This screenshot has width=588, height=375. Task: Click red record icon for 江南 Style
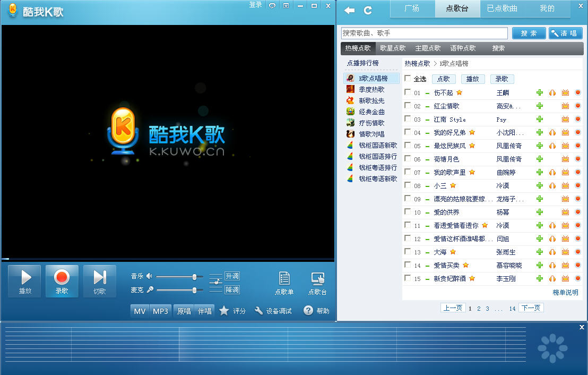578,119
